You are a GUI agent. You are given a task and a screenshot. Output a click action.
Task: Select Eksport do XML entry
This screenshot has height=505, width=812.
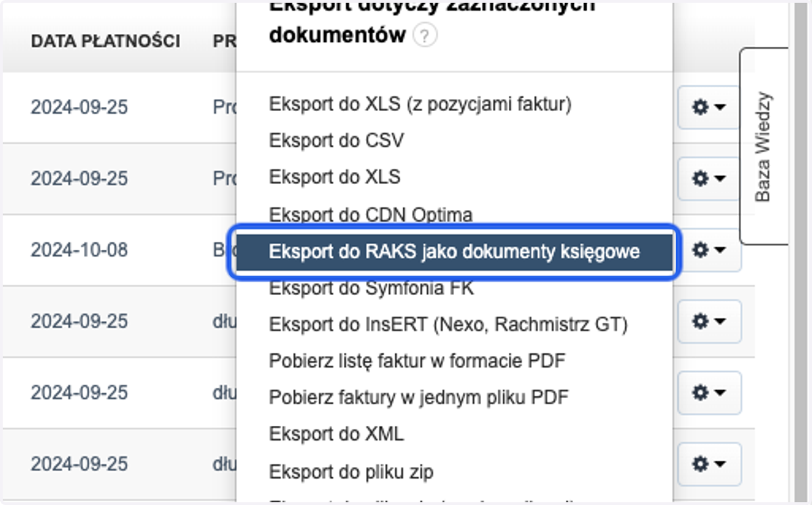336,434
